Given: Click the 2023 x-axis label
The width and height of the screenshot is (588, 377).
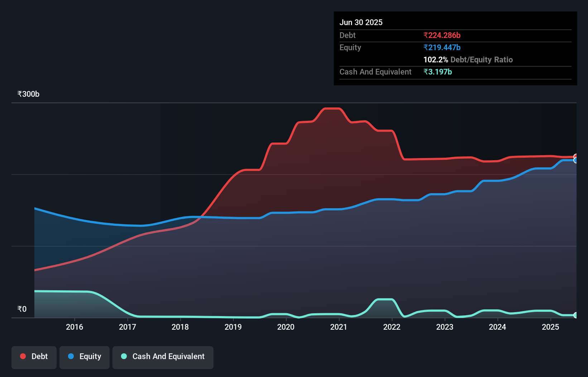Looking at the screenshot, I should tap(445, 327).
